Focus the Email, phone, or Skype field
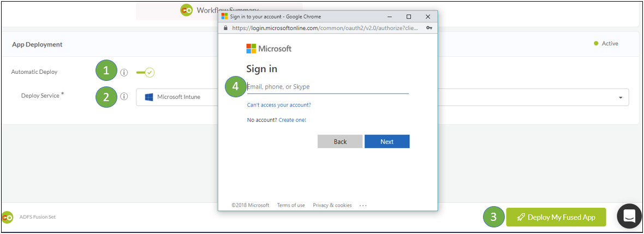Screen dimensions: 644x234 click(x=327, y=86)
